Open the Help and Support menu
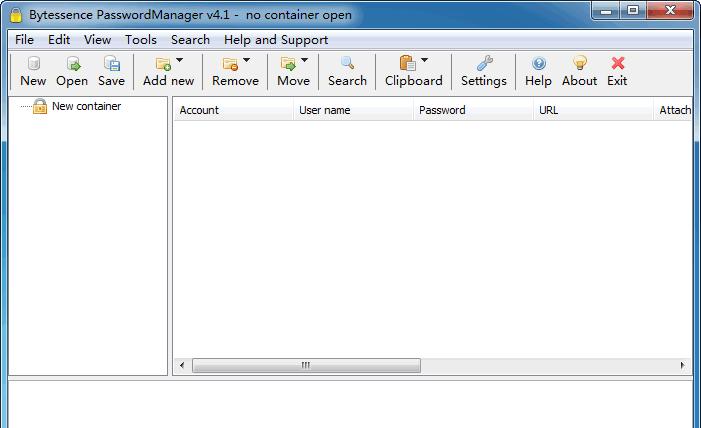This screenshot has width=701, height=428. 276,40
